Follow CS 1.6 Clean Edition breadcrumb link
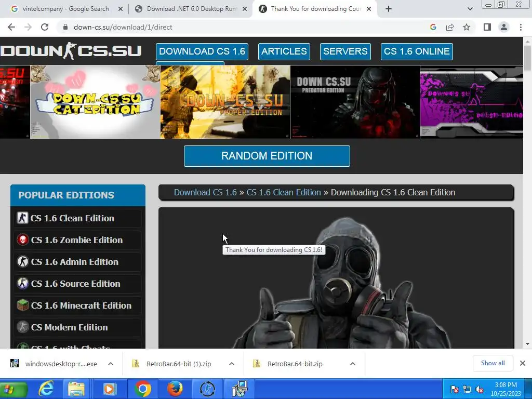 click(284, 192)
